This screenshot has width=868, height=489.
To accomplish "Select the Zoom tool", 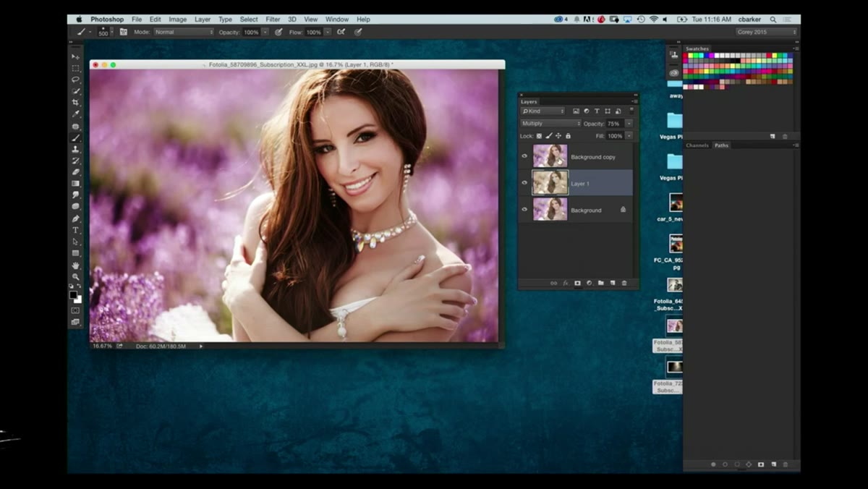I will click(75, 277).
